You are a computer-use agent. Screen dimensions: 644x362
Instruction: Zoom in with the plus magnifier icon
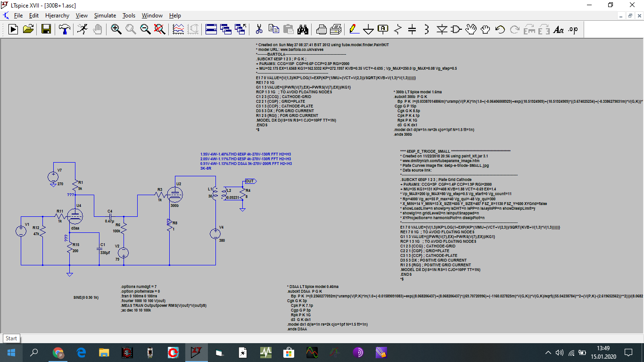point(116,29)
